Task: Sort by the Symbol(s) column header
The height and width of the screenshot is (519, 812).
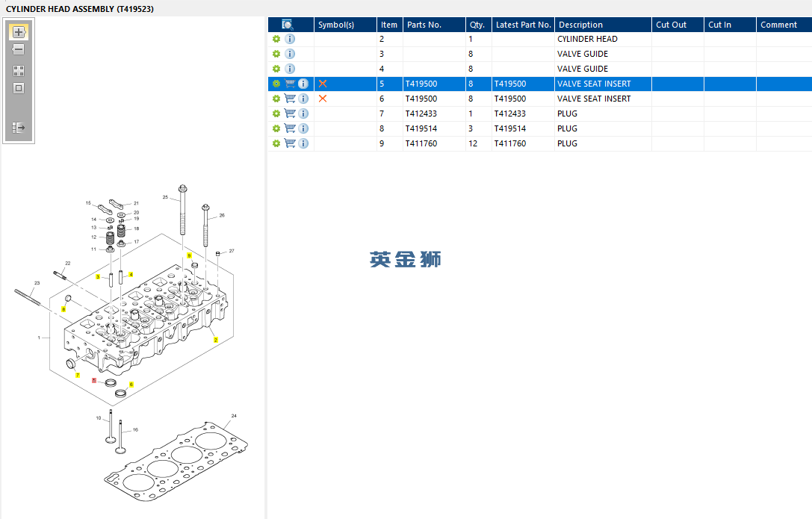Action: (x=345, y=25)
